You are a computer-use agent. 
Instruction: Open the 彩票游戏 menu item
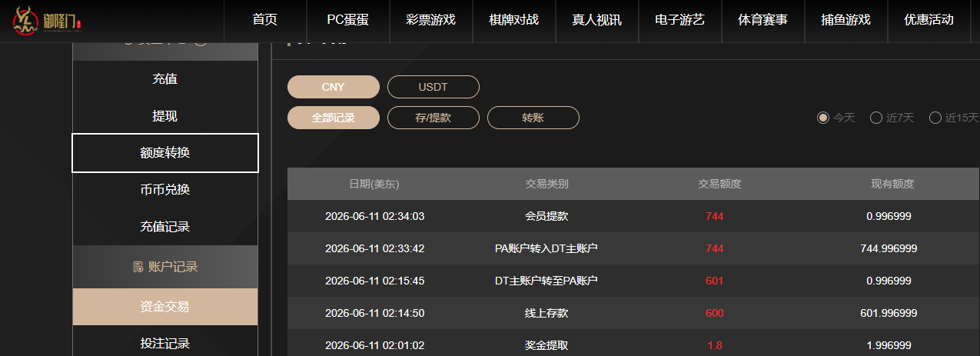[431, 20]
